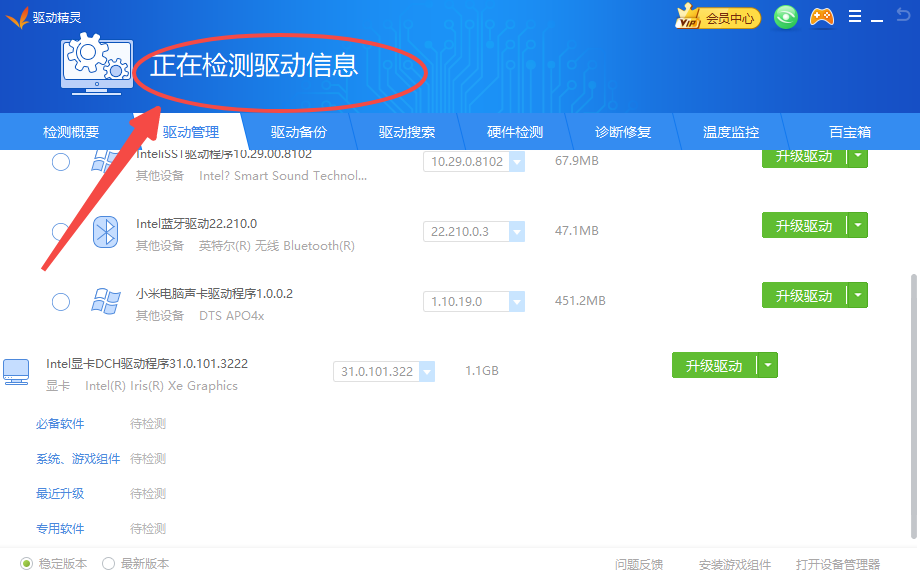
Task: Select the 必备软件 category link
Action: tap(60, 424)
